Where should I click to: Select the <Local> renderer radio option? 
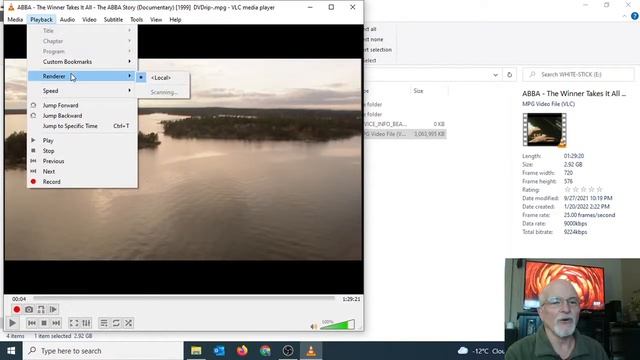click(x=163, y=78)
